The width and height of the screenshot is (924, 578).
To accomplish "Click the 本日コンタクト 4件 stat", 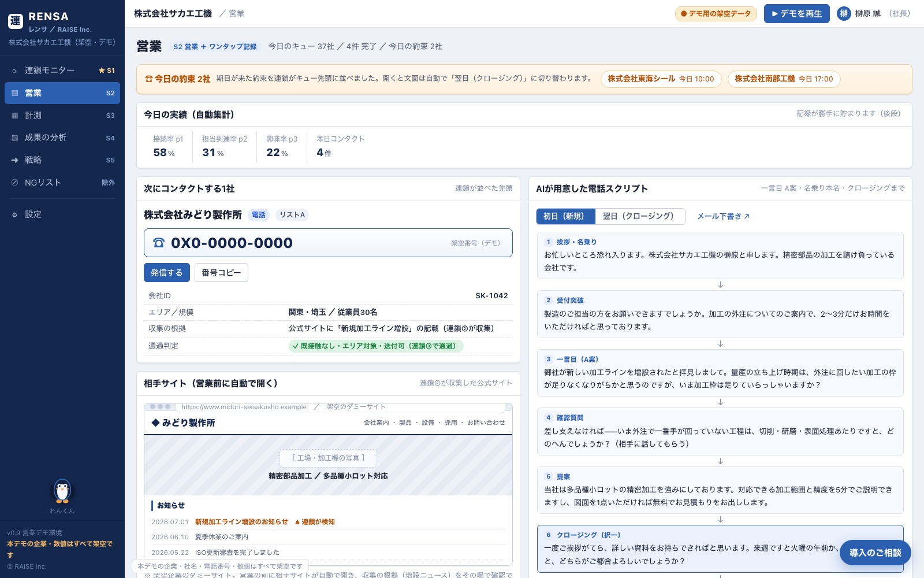I will (340, 146).
